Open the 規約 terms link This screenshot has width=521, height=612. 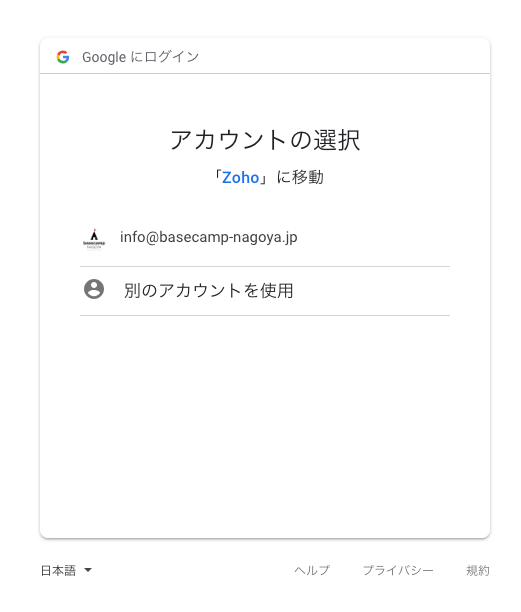click(478, 570)
